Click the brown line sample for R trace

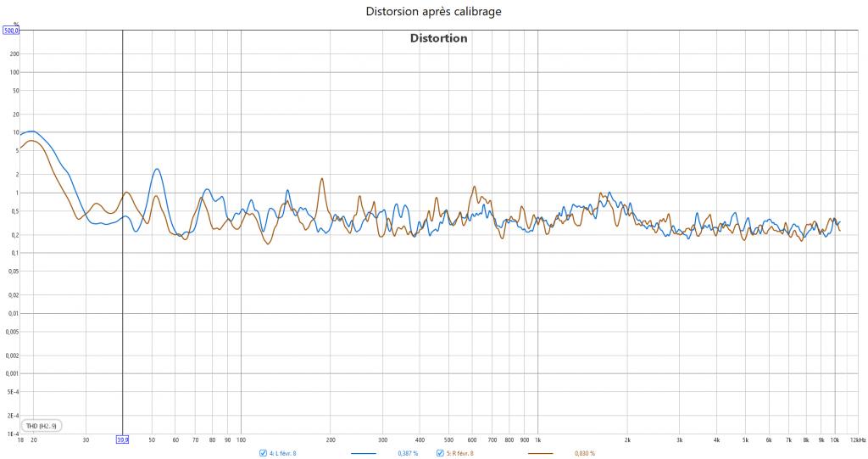(540, 454)
